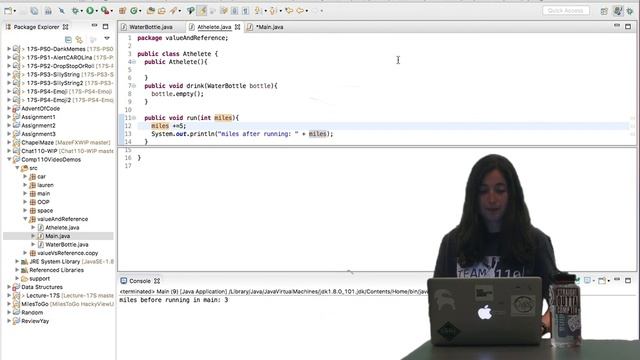
Task: Click code line 'miles +=5;'
Action: [169, 126]
